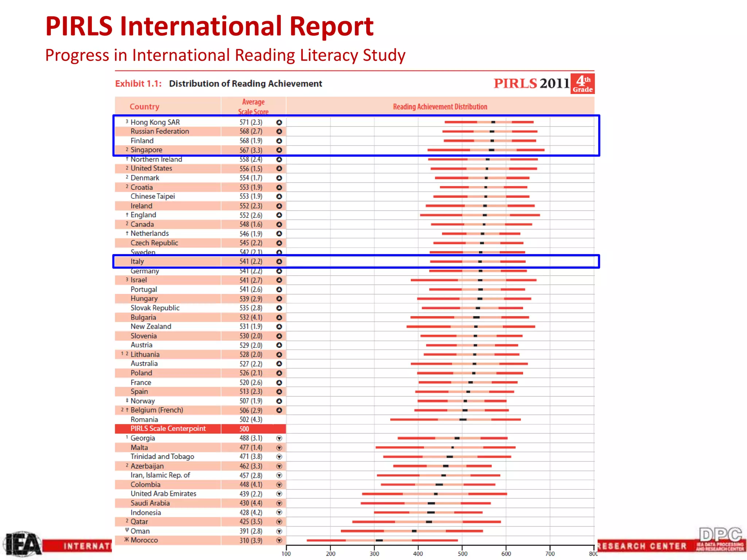This screenshot has height=560, width=747.
Task: Click the 'Lithuania' country name
Action: (145, 354)
